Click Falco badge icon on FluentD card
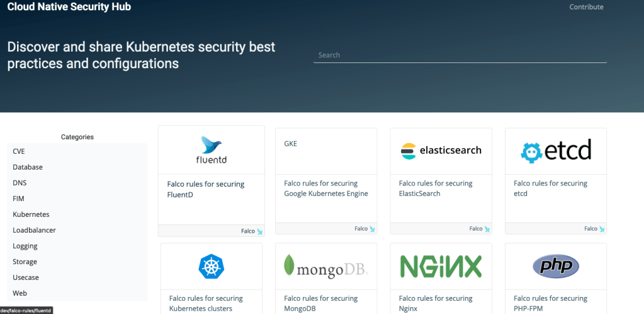 (x=259, y=231)
